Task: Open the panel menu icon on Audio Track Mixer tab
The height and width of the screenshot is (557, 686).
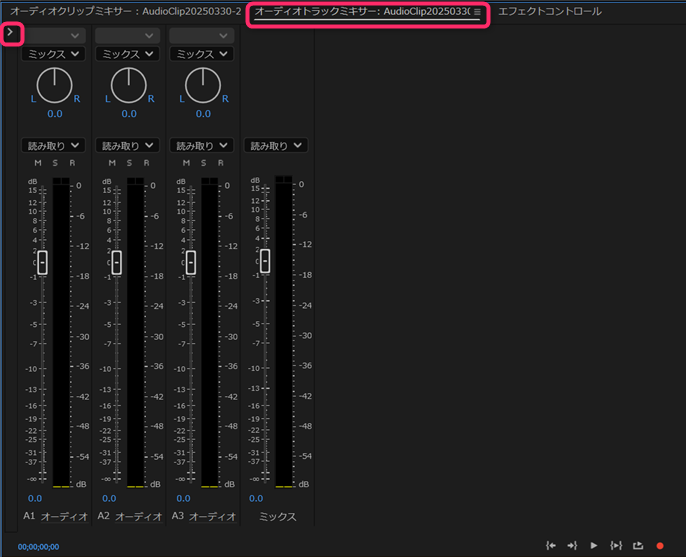Action: [x=477, y=12]
